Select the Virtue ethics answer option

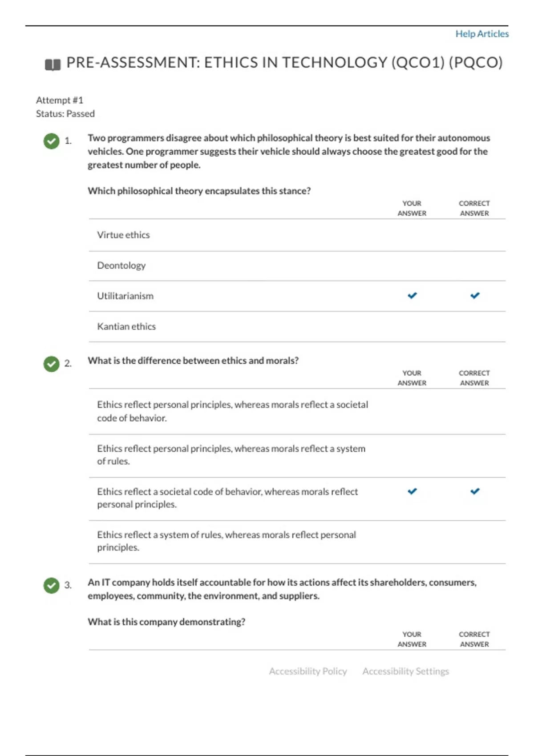(x=123, y=234)
